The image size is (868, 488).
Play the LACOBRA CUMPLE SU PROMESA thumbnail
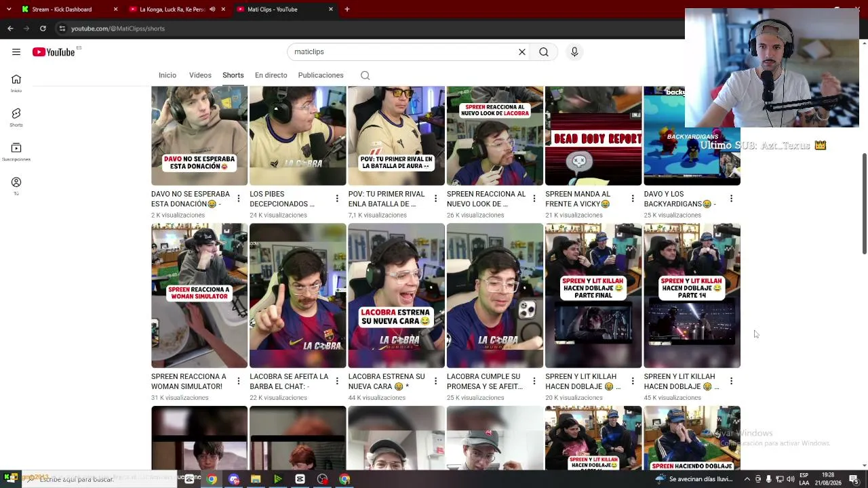(x=495, y=296)
